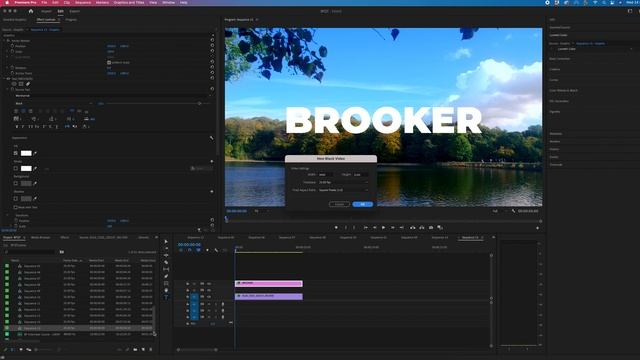640x360 pixels.
Task: Open the Program Monitor button editor plus
Action: point(538,228)
